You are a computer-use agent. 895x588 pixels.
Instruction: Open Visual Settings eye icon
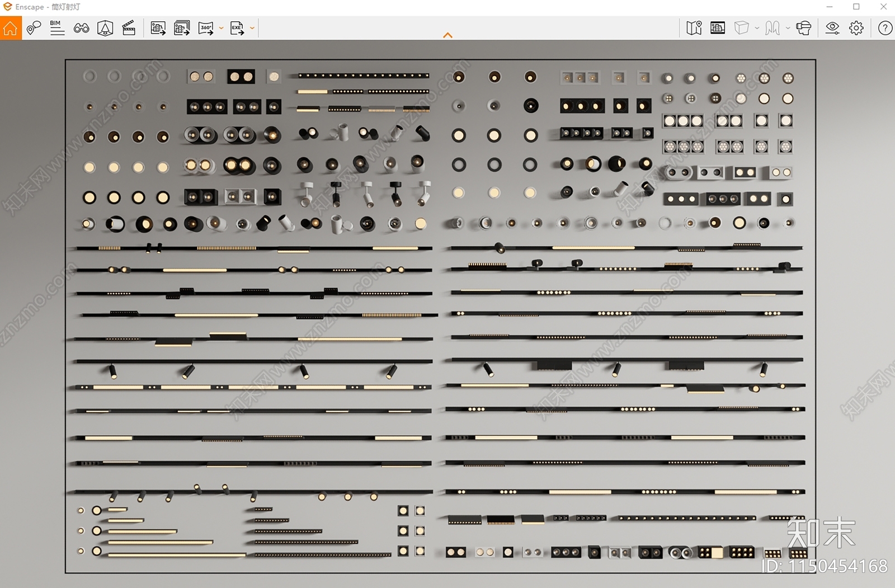coord(832,28)
